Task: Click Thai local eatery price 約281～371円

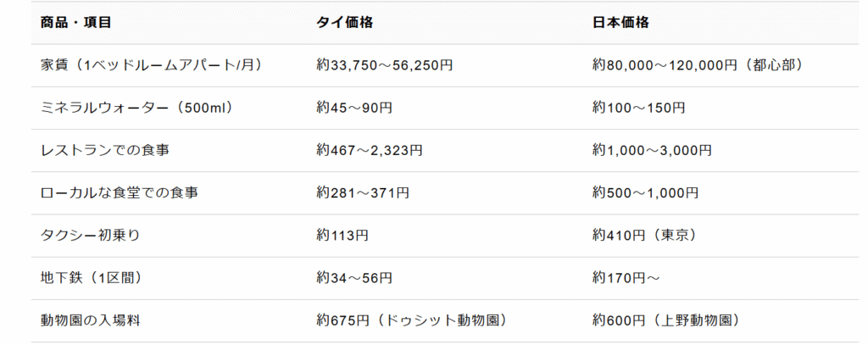Action: [363, 192]
